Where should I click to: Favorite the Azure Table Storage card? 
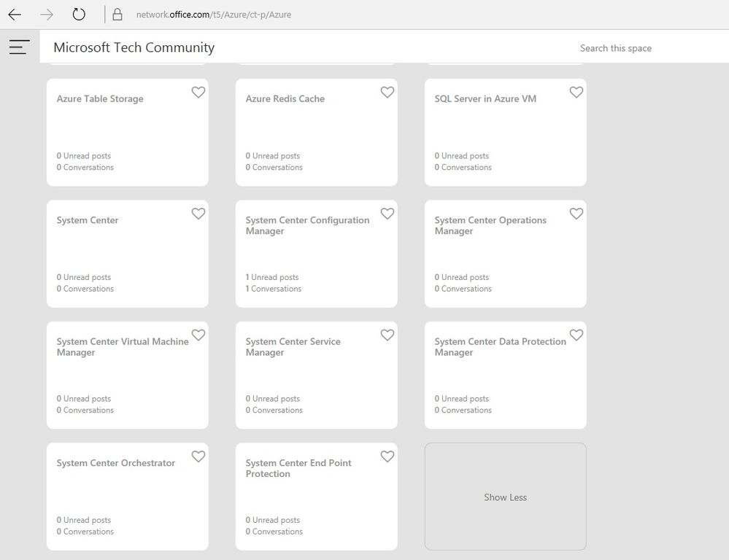coord(198,93)
